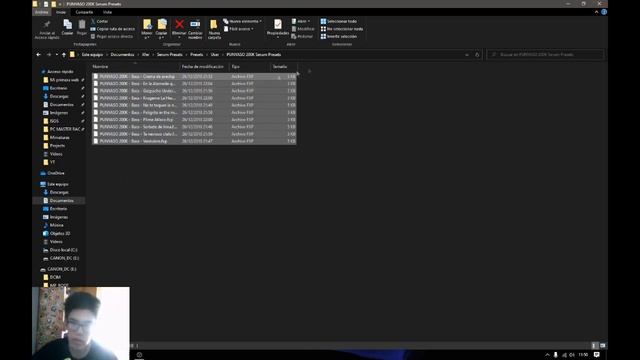Go up one folder level arrow

pos(64,55)
